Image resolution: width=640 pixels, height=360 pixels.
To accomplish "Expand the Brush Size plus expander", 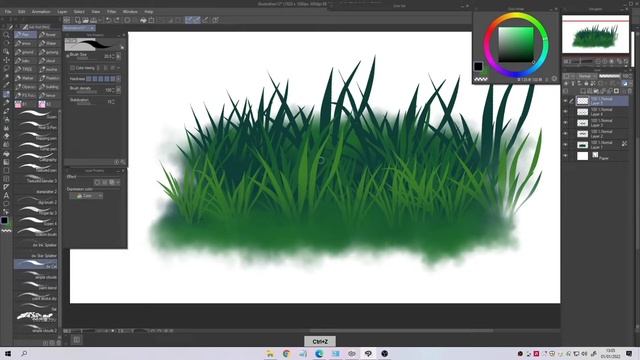I will click(x=68, y=56).
